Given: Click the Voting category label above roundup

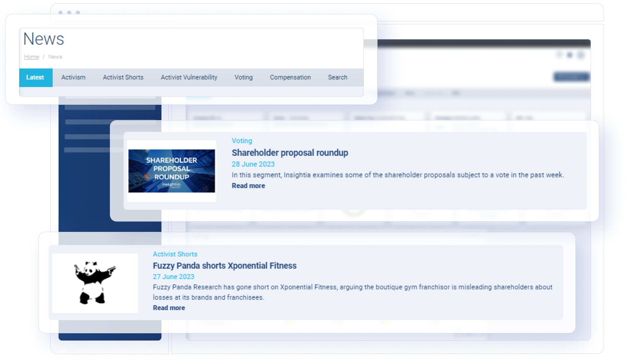Looking at the screenshot, I should 242,141.
